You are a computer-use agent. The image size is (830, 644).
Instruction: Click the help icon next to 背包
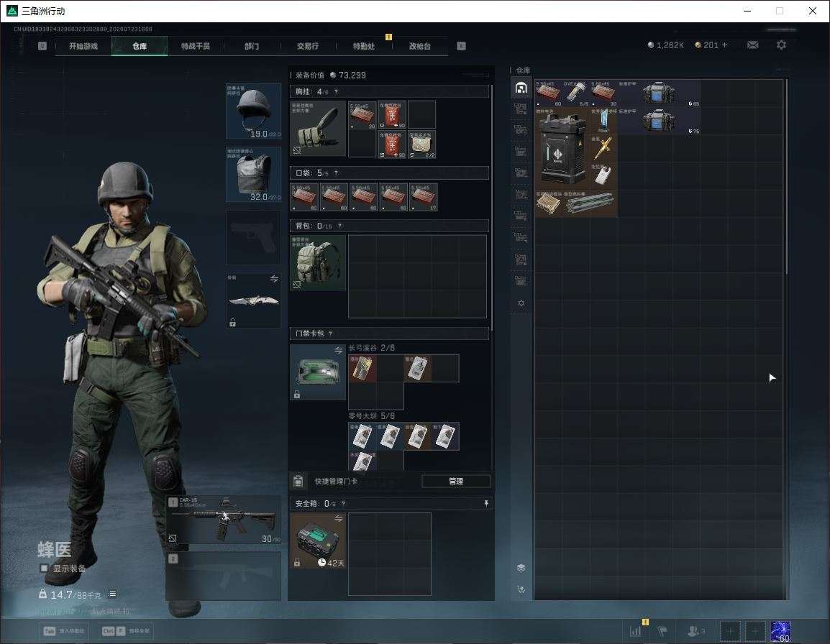[339, 226]
